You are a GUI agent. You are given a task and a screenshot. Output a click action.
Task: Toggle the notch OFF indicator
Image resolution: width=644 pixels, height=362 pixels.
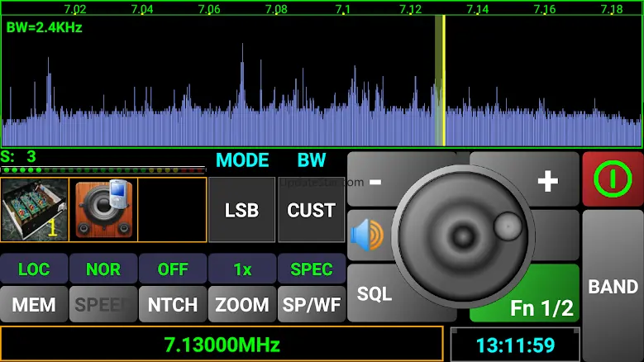pos(172,269)
